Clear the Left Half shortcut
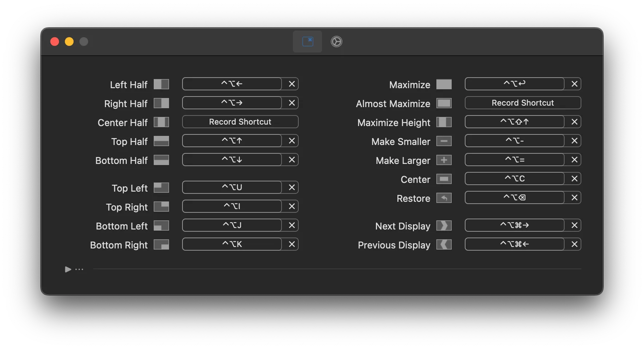 pyautogui.click(x=291, y=84)
